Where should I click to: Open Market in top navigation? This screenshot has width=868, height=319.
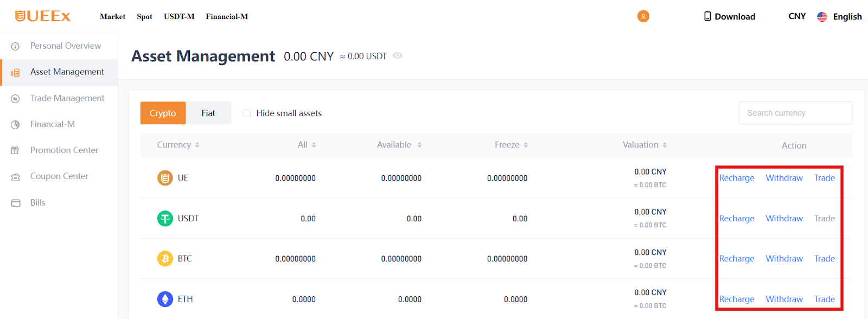[x=112, y=17]
